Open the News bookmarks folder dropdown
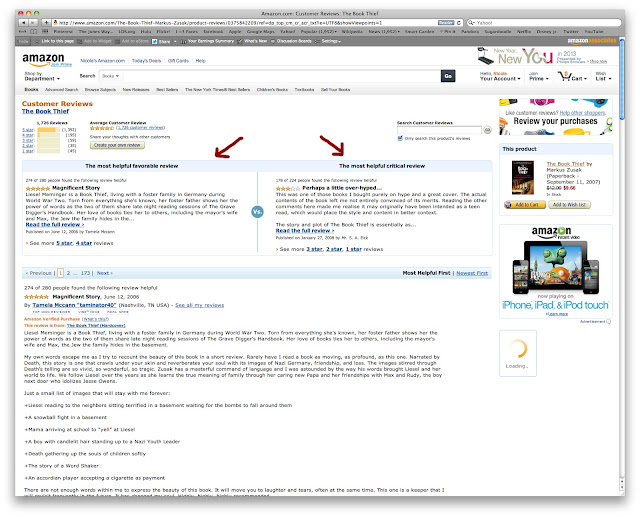The image size is (640, 517). (x=384, y=31)
